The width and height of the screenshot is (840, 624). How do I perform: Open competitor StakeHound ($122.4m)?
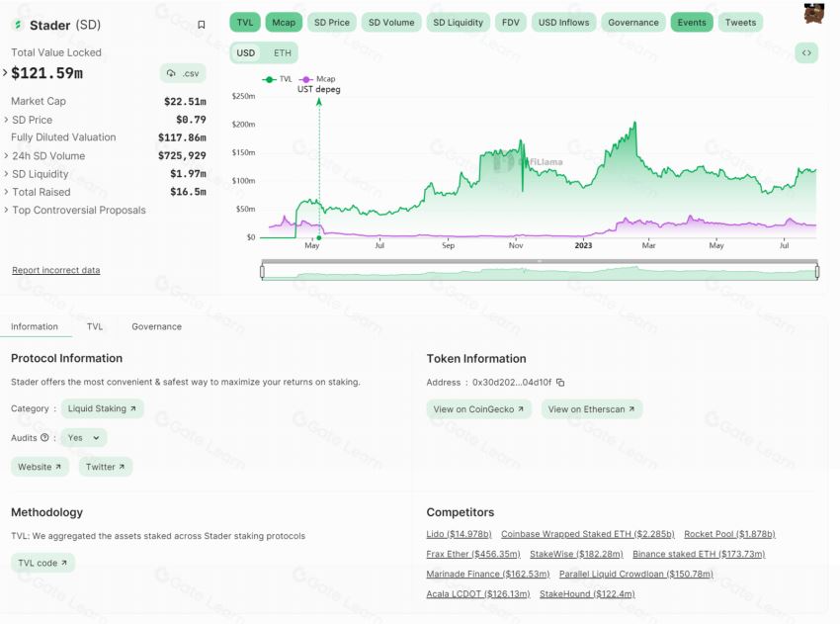click(587, 594)
